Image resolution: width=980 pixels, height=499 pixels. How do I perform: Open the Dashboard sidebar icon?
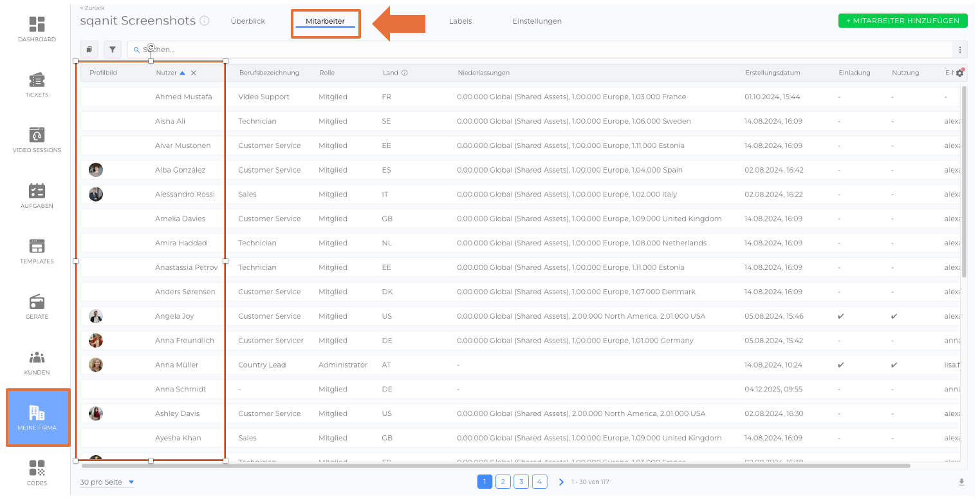(37, 24)
